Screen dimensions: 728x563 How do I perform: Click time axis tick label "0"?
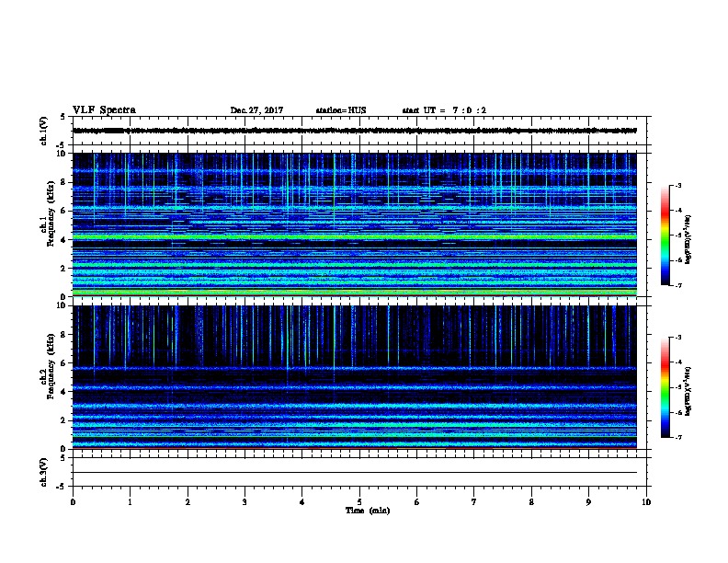point(73,502)
